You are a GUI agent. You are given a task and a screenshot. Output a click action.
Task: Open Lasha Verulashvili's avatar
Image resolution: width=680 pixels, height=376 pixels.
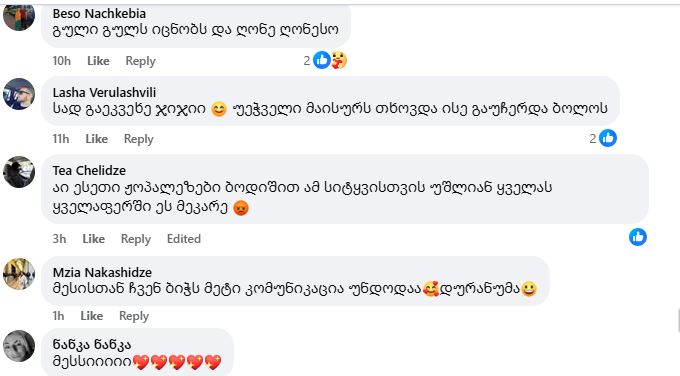19,94
